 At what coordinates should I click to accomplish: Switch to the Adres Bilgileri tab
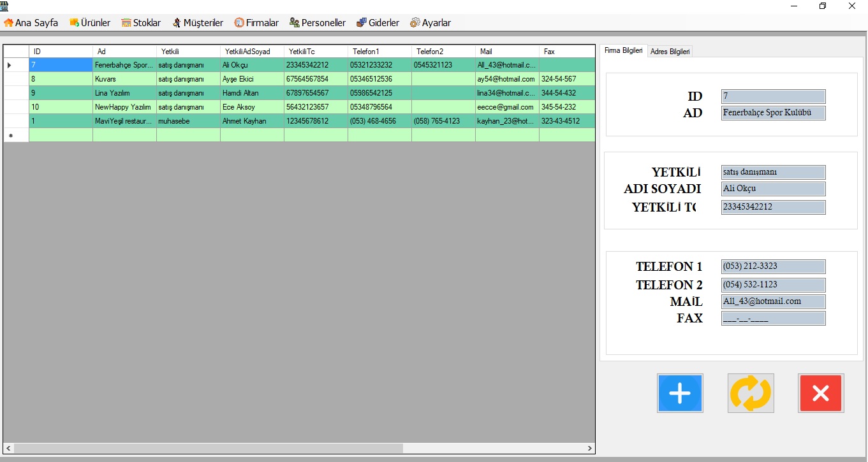pos(670,52)
